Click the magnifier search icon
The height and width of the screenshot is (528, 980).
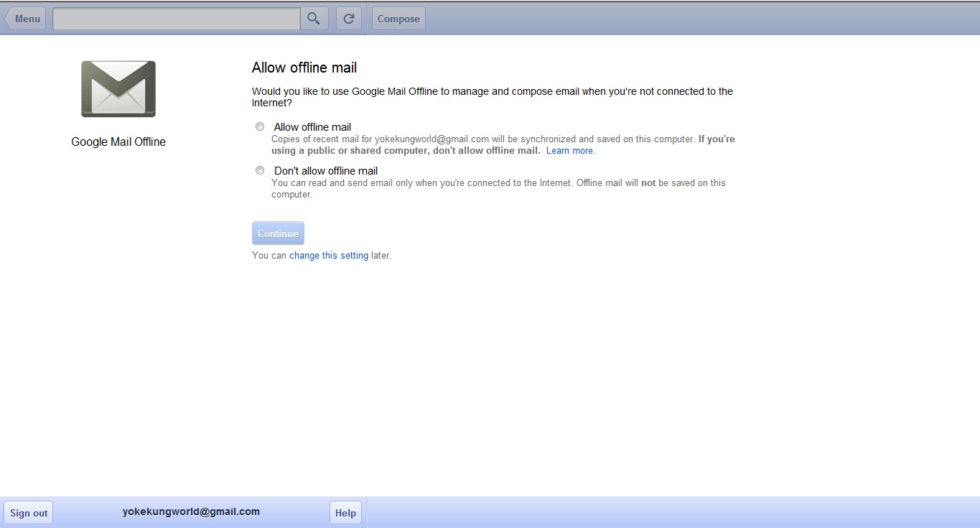pos(314,19)
